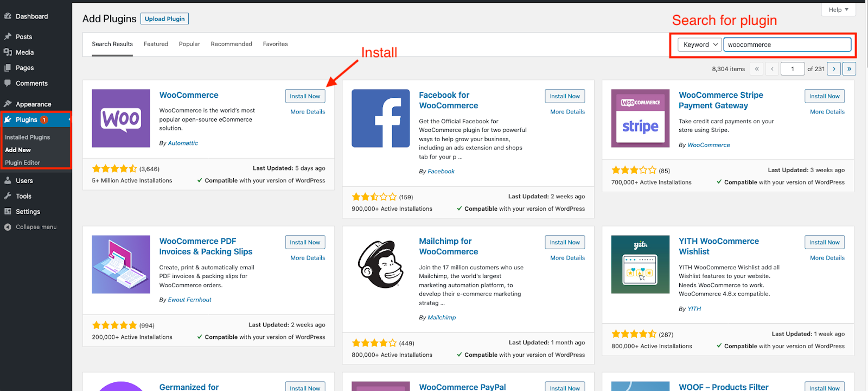Install YITH WooCommerce Wishlist plugin
Image resolution: width=868 pixels, height=391 pixels.
(825, 242)
